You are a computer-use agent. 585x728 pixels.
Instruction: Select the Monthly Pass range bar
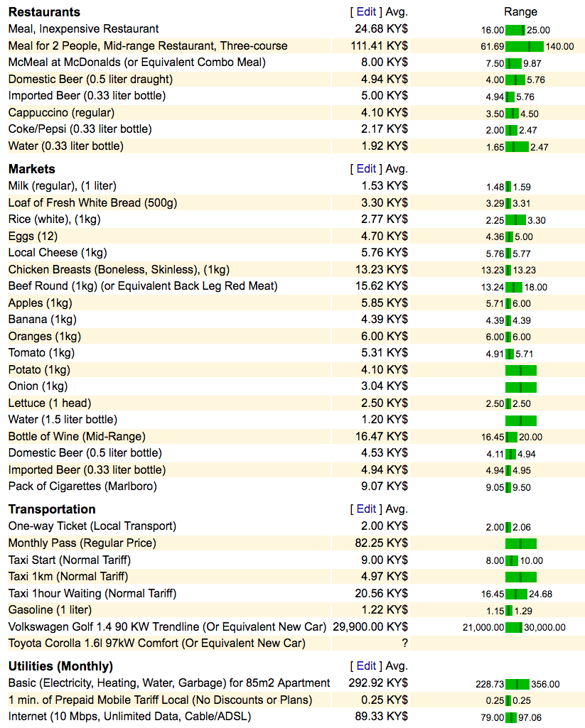520,543
